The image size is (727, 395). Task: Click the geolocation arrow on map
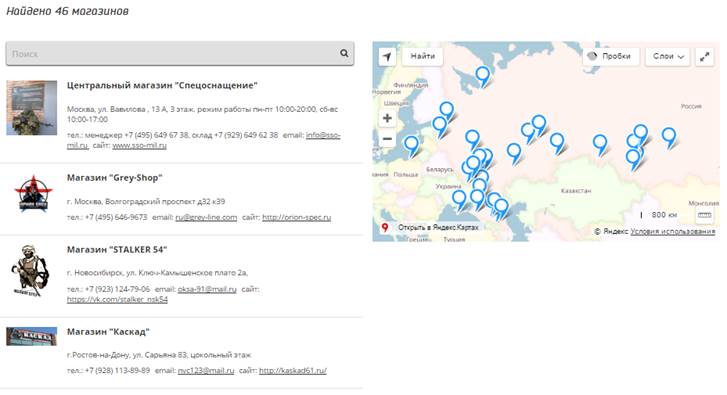tap(387, 57)
